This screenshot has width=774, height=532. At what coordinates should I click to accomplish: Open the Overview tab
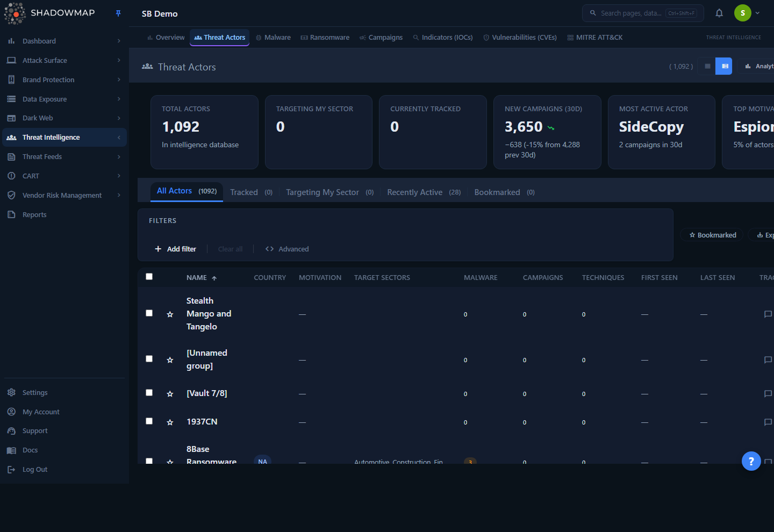tap(166, 38)
